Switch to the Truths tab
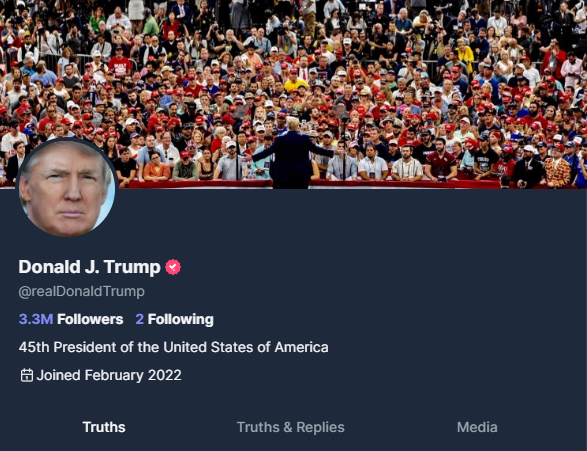Image resolution: width=587 pixels, height=451 pixels. [104, 427]
